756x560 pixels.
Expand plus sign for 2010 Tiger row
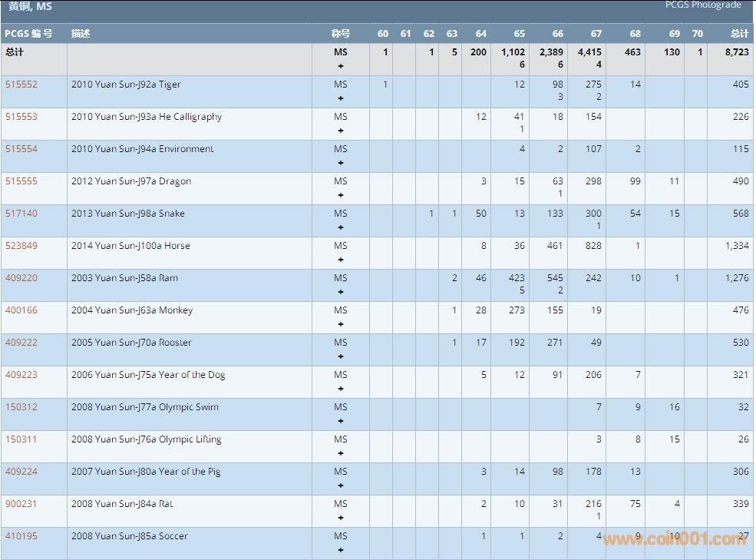click(341, 98)
